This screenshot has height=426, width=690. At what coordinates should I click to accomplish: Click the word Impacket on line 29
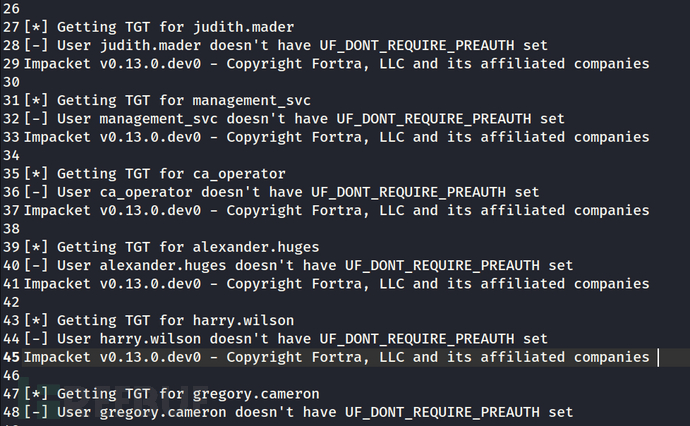[x=58, y=64]
